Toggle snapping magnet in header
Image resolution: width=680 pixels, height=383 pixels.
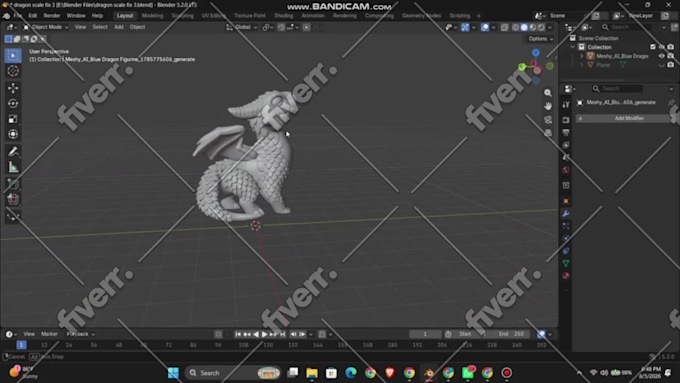pyautogui.click(x=281, y=27)
